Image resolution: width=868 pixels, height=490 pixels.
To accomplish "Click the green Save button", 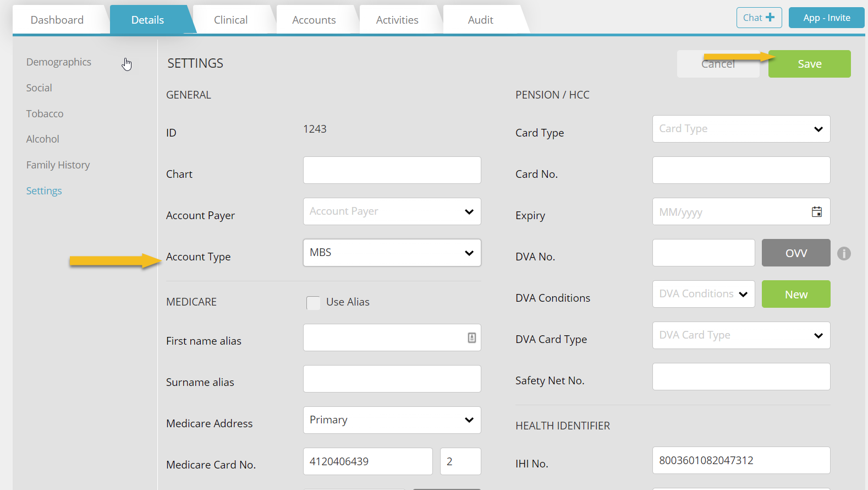I will coord(810,64).
